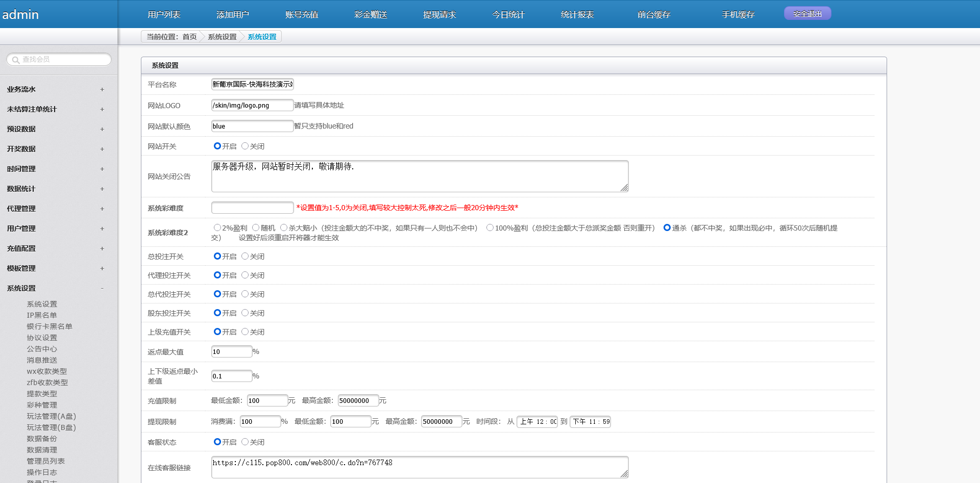Open the IP黑名单 sidebar link
Screen dimensions: 980x483
pos(42,315)
